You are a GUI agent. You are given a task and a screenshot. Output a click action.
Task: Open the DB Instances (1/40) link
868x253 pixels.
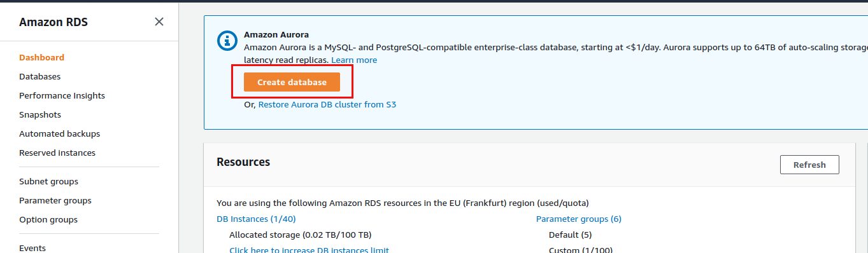256,219
